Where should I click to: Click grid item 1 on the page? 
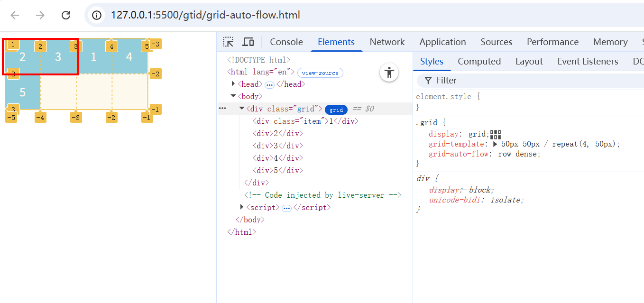click(x=94, y=57)
